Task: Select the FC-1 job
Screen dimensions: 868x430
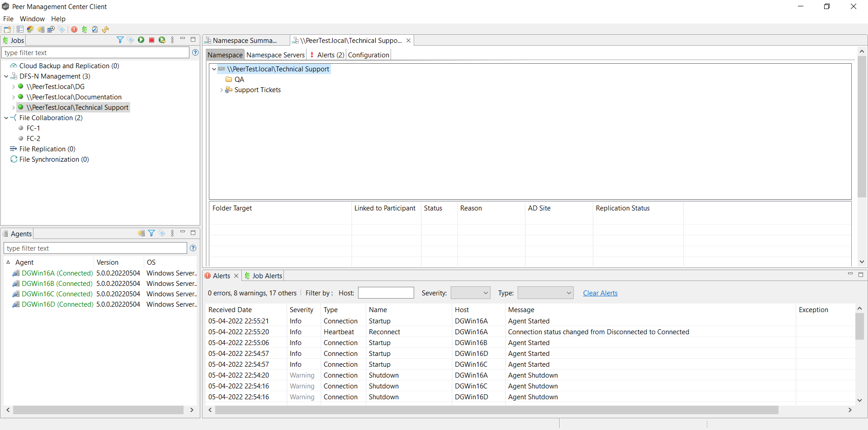Action: (33, 128)
